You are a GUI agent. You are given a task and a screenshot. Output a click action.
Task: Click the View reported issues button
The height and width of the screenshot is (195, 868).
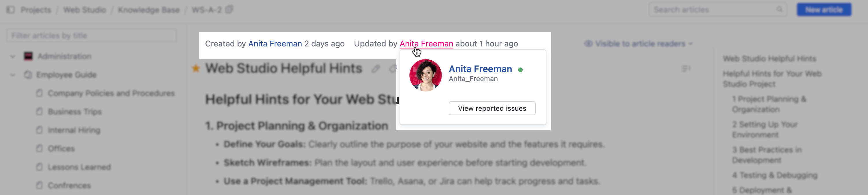click(x=492, y=108)
